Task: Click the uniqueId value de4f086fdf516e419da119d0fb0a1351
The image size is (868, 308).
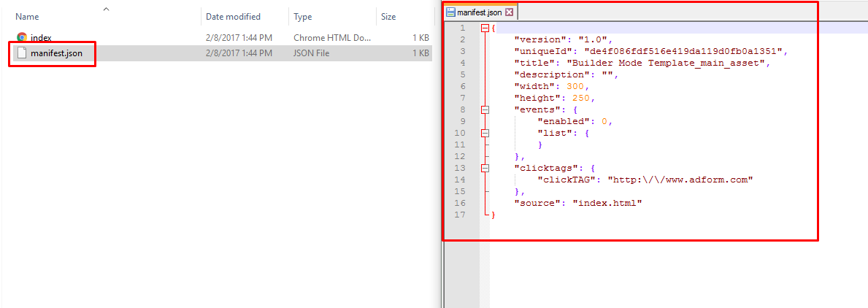Action: [683, 51]
